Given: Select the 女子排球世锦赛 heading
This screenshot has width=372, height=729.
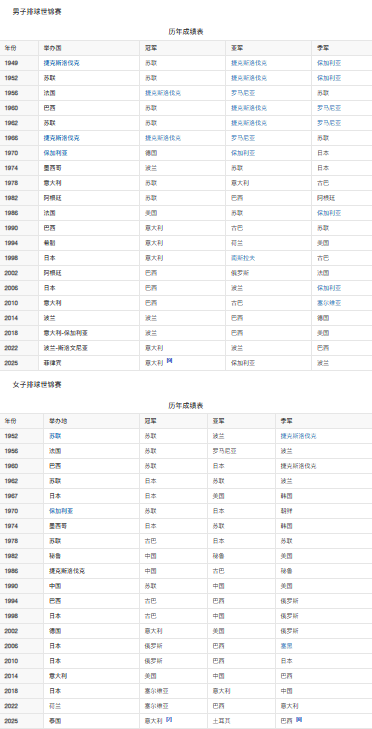Looking at the screenshot, I should click(x=37, y=385).
